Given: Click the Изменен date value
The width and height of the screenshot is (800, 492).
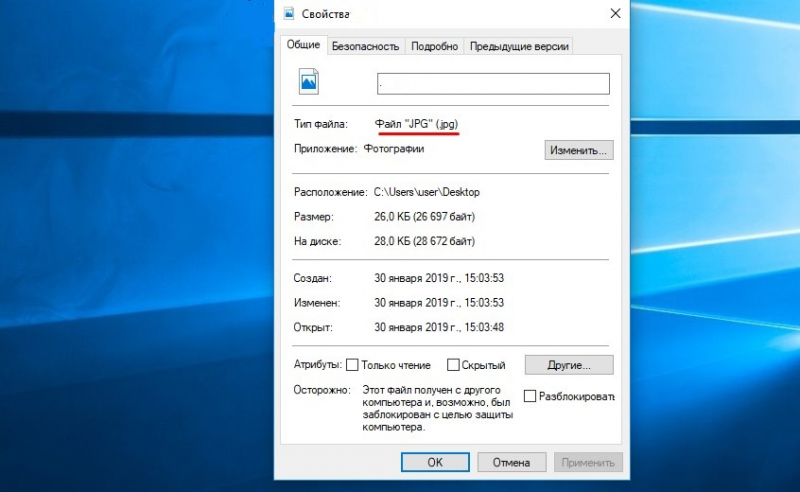Looking at the screenshot, I should pos(439,303).
